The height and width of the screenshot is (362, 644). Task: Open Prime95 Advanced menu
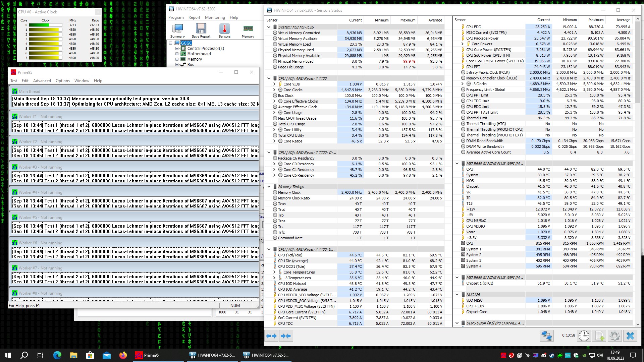coord(42,81)
